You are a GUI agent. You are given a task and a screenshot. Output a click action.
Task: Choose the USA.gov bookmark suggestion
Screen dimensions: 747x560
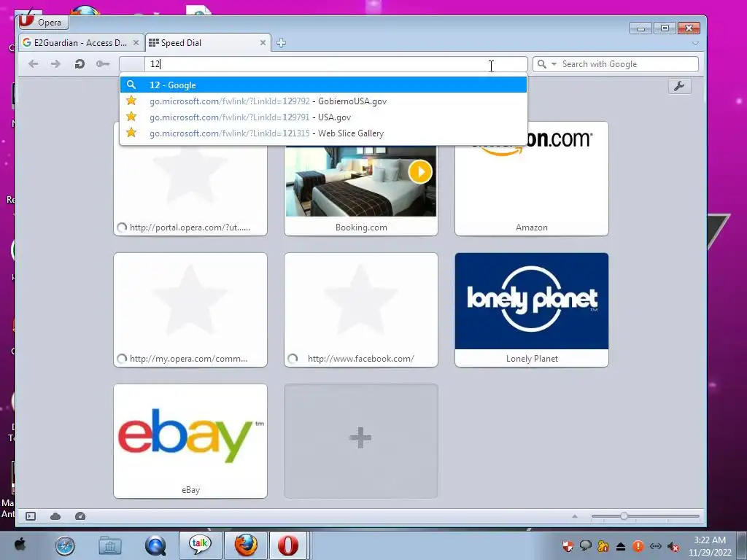323,117
